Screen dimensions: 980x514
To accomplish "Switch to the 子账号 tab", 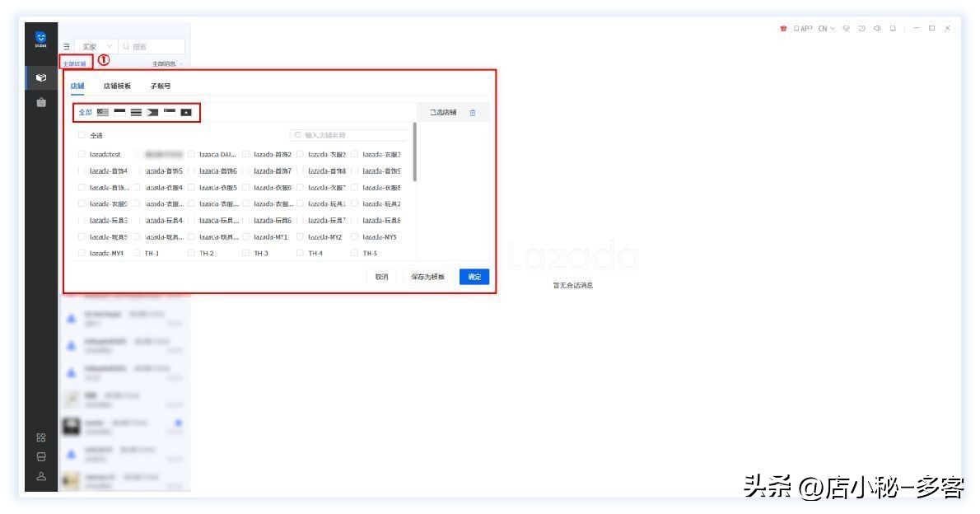I will tap(160, 86).
